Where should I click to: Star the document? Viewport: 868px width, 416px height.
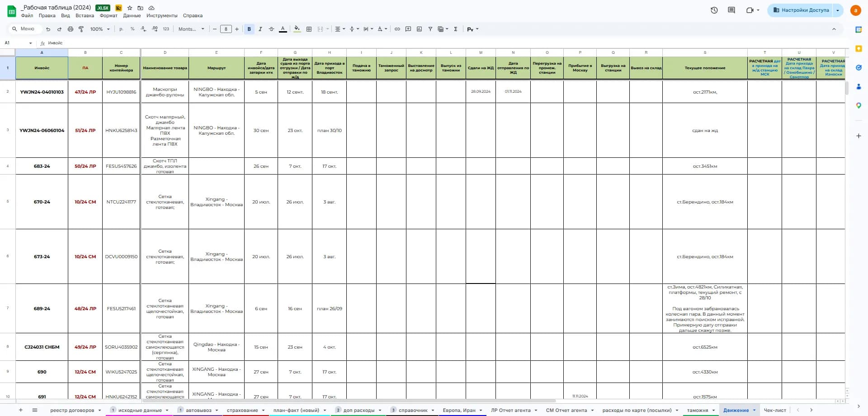[130, 8]
